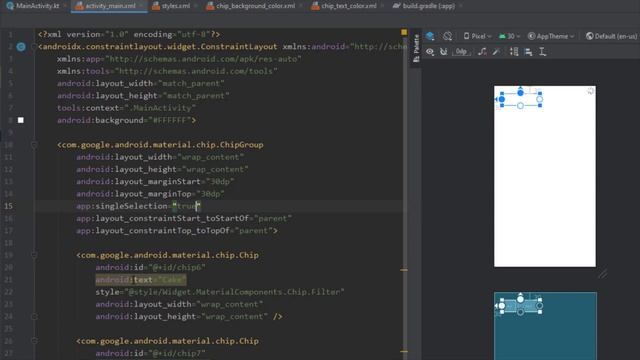Open the styles.xml tab

[x=171, y=6]
